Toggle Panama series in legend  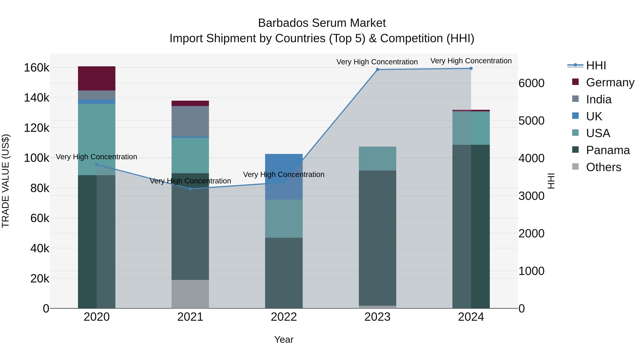point(601,150)
